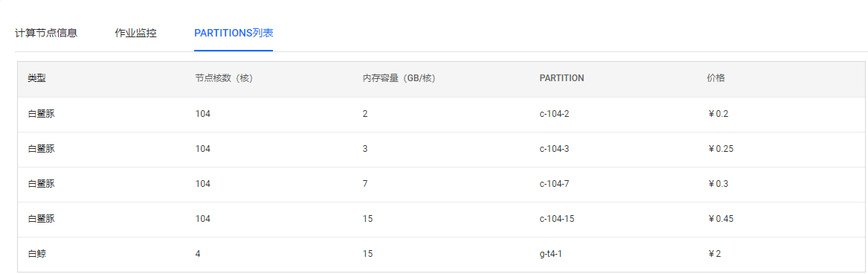Select partition name c-104-3

coord(554,149)
